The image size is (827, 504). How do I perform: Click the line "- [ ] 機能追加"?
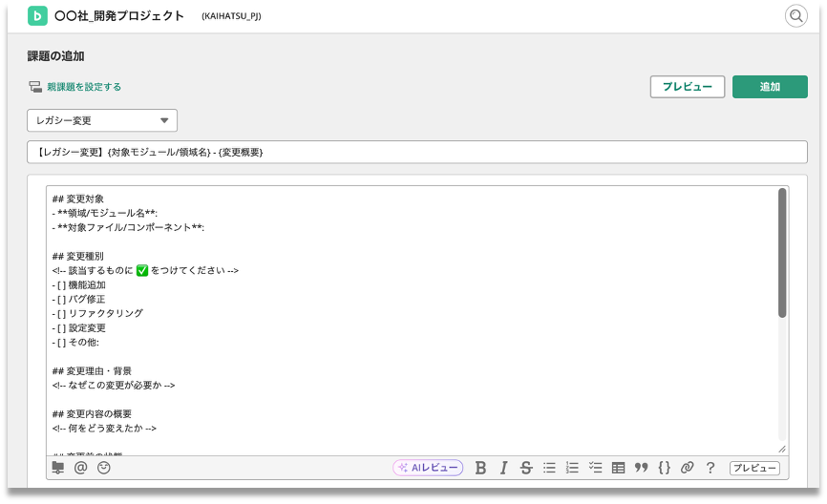tap(79, 285)
